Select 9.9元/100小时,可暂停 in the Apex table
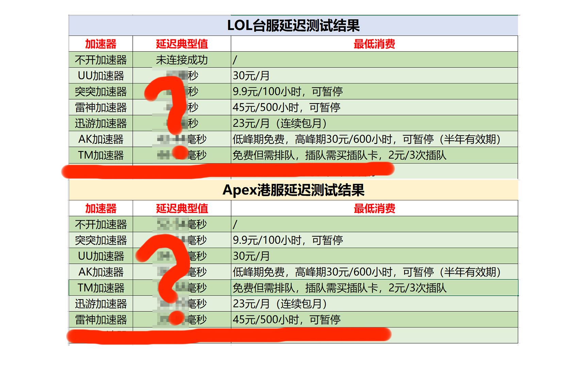Image resolution: width=588 pixels, height=368 pixels. (x=374, y=240)
